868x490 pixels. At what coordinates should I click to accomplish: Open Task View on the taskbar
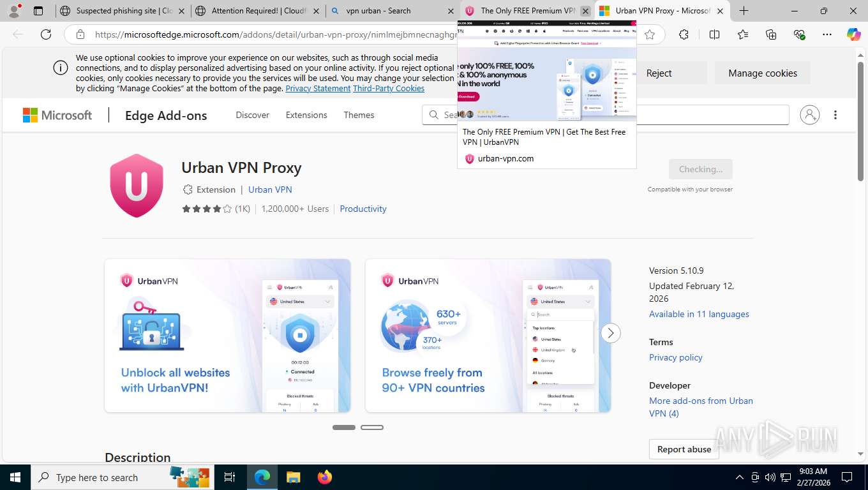coord(230,477)
